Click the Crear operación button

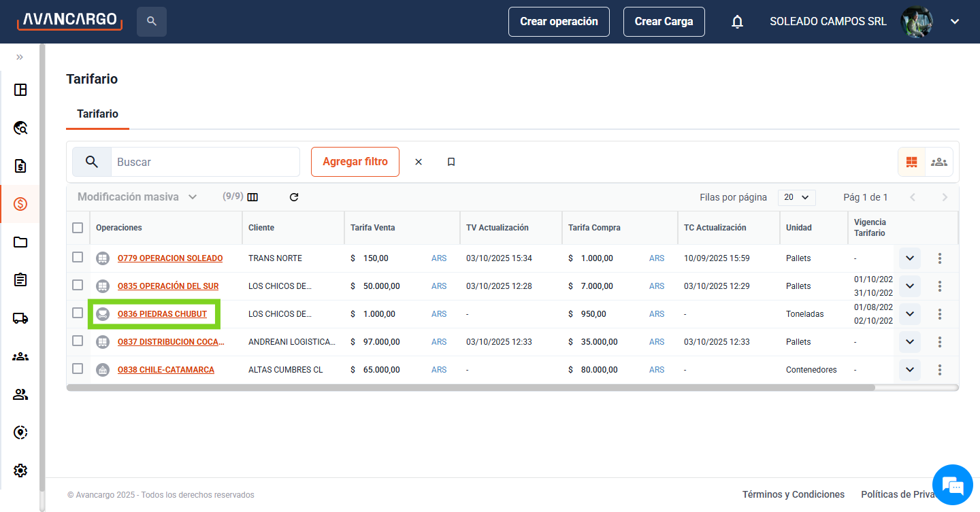coord(559,22)
